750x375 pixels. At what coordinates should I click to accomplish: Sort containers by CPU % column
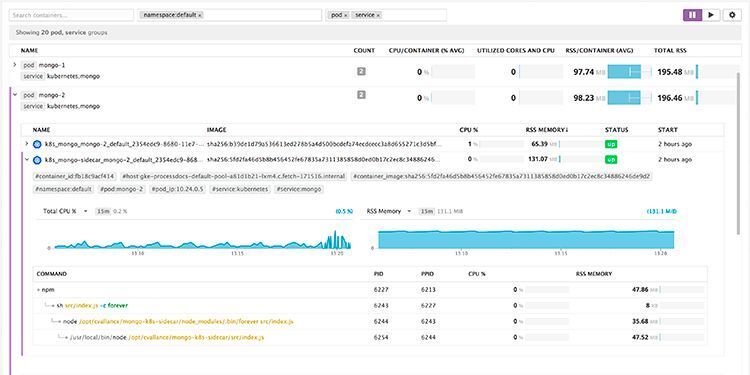[x=469, y=130]
